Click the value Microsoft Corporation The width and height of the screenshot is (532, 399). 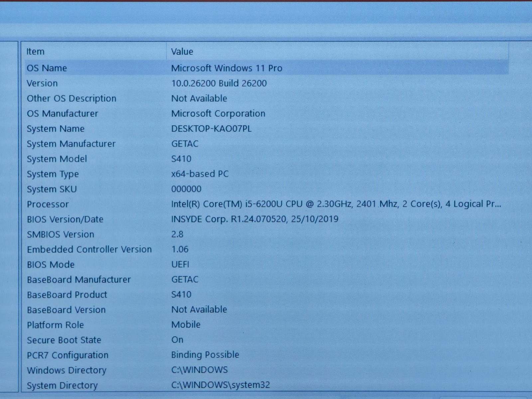click(218, 114)
